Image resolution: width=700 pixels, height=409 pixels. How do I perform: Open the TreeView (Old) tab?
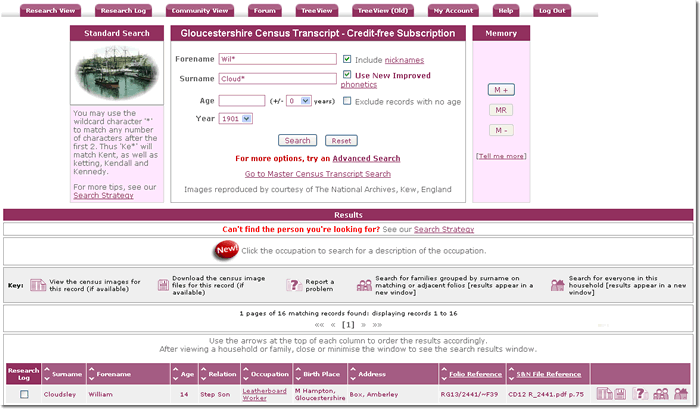[x=383, y=11]
